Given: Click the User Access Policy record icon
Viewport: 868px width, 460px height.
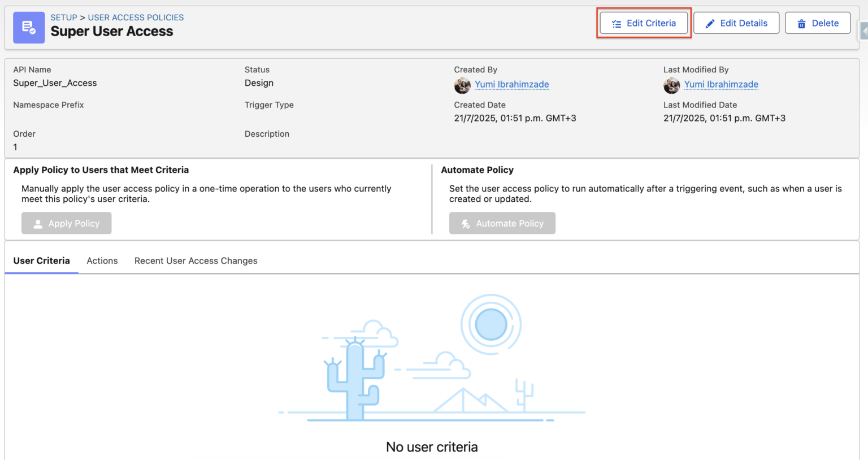Looking at the screenshot, I should click(29, 27).
